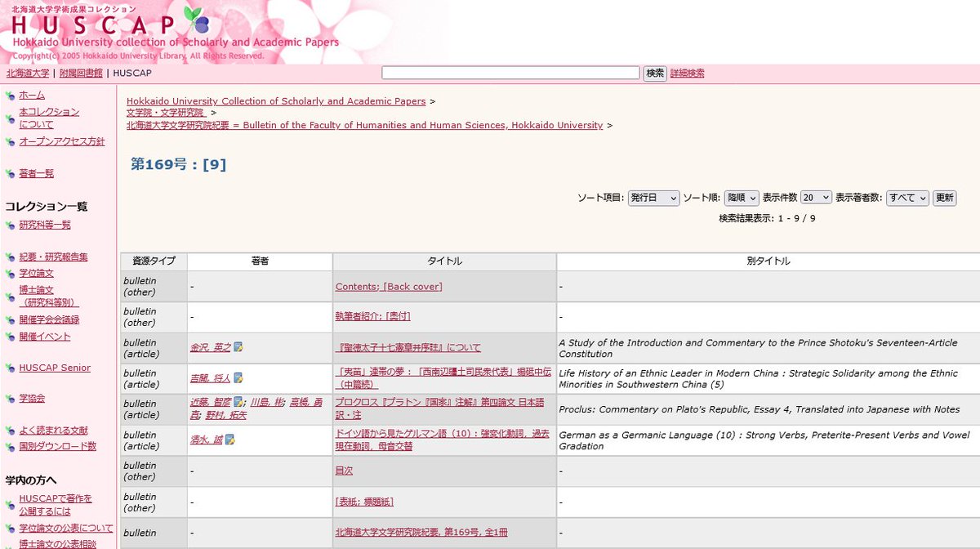Open オープンアクセス方針 in the sidebar
The height and width of the screenshot is (549, 980).
(x=62, y=141)
